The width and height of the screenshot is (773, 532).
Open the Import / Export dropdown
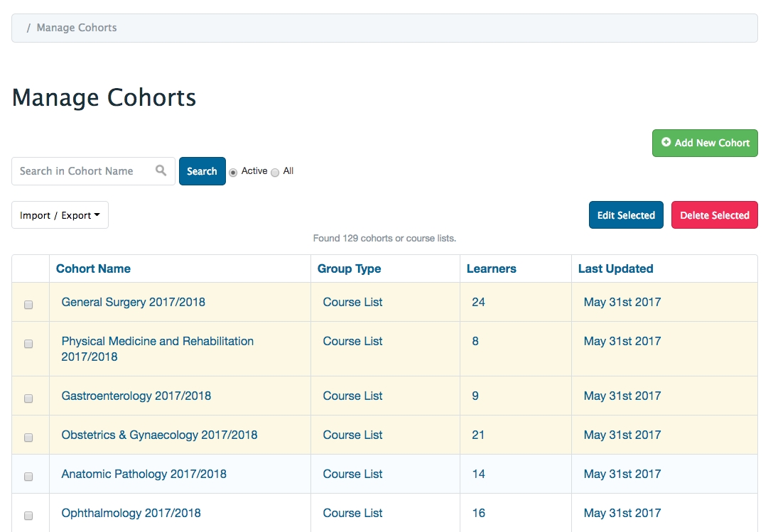pyautogui.click(x=60, y=215)
